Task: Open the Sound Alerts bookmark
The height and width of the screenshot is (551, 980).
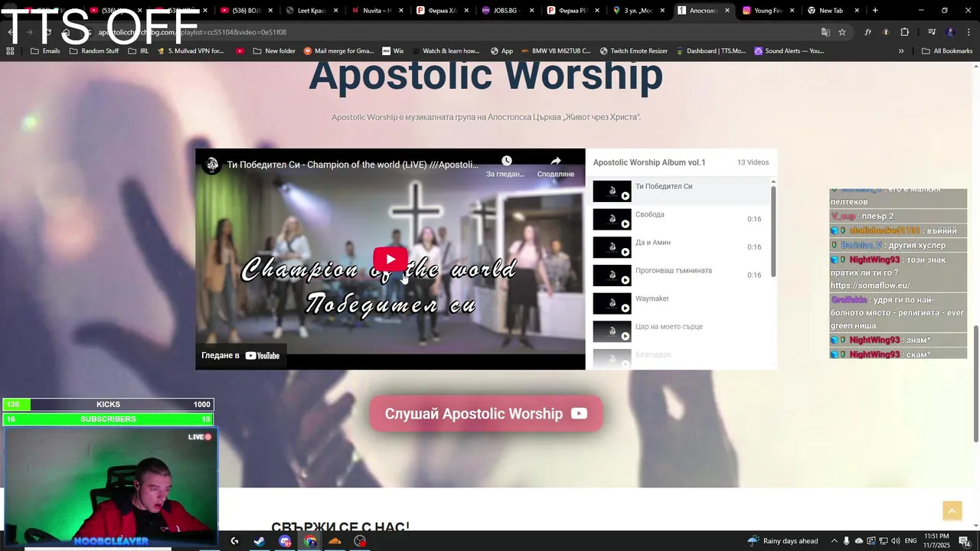Action: 789,51
